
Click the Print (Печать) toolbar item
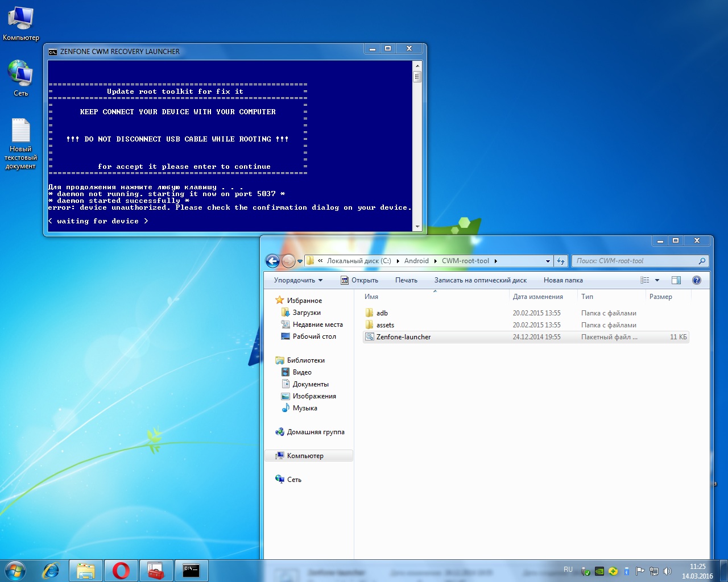(406, 280)
